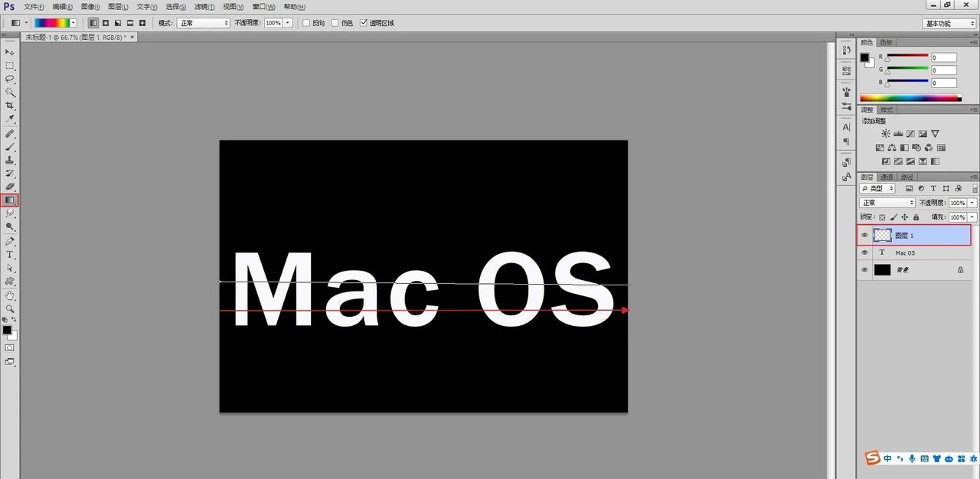This screenshot has width=980, height=479.
Task: Toggle the pixel layer filter in Layers panel
Action: [x=909, y=188]
